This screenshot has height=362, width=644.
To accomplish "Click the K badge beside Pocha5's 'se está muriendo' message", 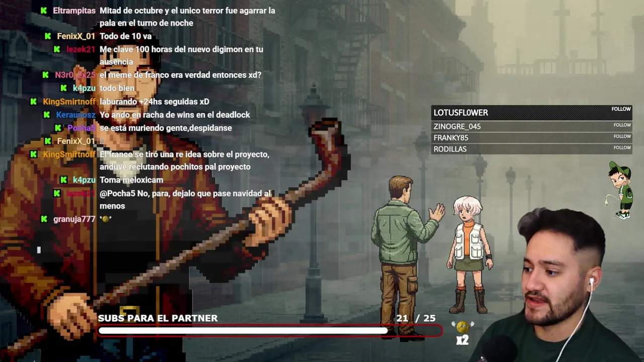I will coord(58,128).
